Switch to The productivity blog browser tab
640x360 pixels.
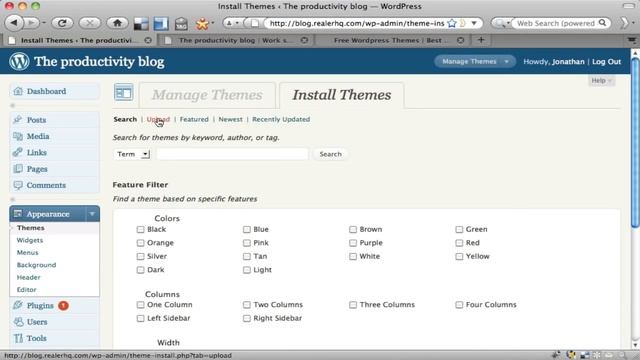tap(236, 40)
